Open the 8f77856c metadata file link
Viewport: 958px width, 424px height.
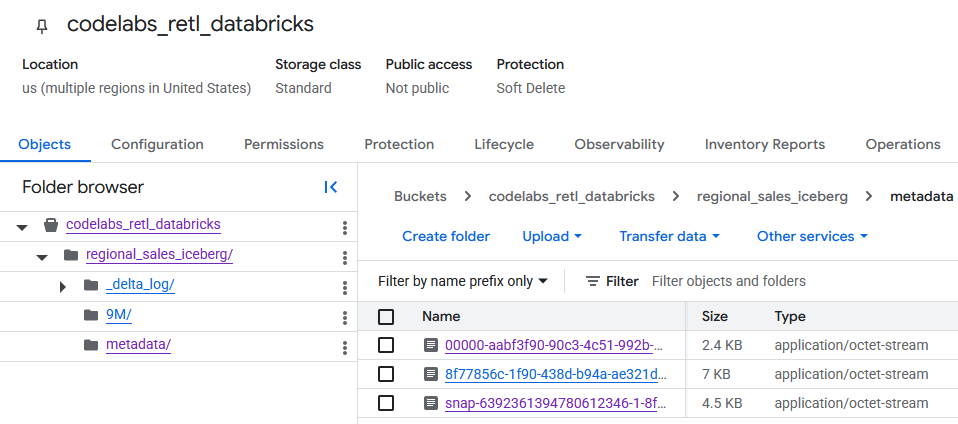click(x=554, y=375)
